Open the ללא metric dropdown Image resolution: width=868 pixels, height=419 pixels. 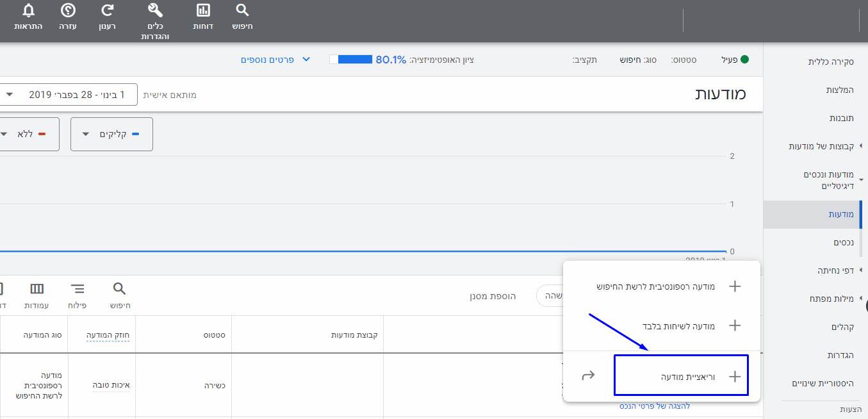click(29, 134)
